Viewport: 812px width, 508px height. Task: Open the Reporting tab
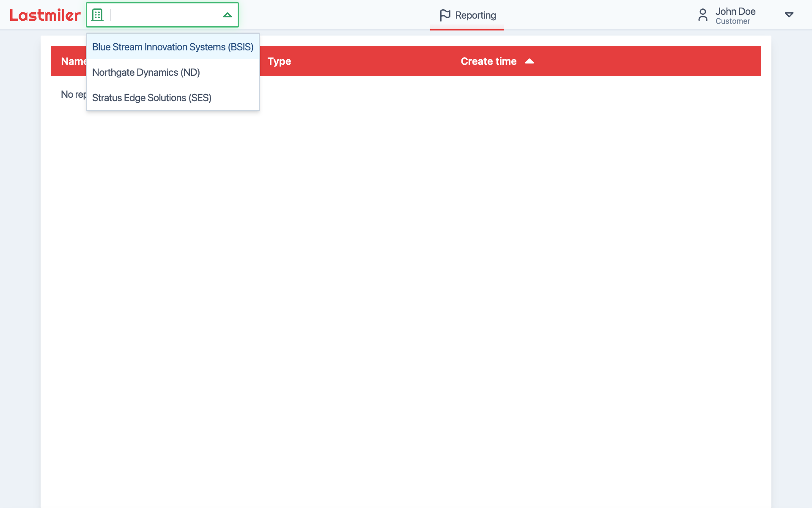click(467, 15)
